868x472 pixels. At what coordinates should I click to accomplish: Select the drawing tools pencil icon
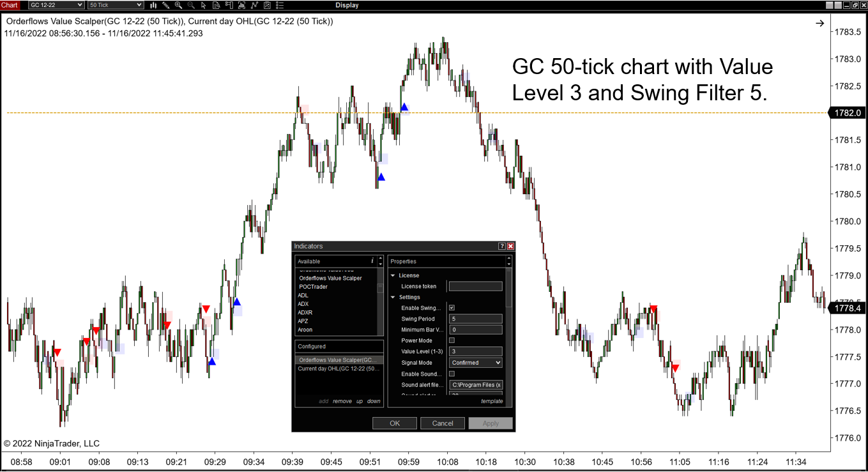(166, 5)
